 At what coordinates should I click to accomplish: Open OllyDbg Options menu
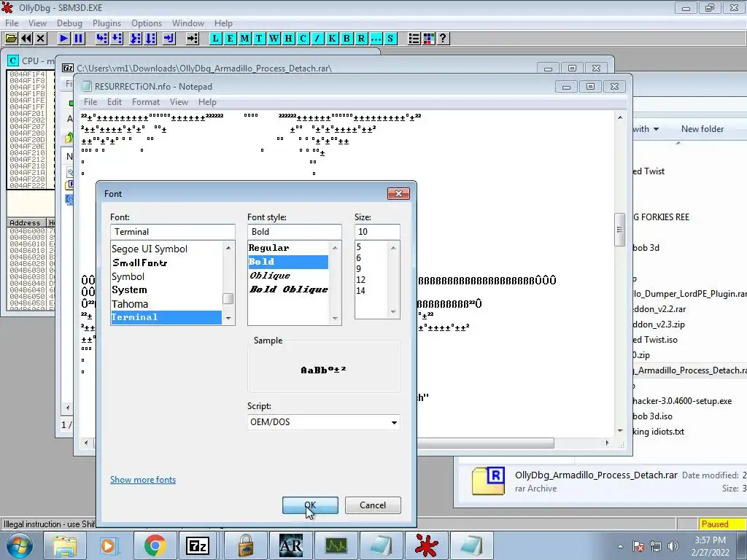tap(147, 23)
